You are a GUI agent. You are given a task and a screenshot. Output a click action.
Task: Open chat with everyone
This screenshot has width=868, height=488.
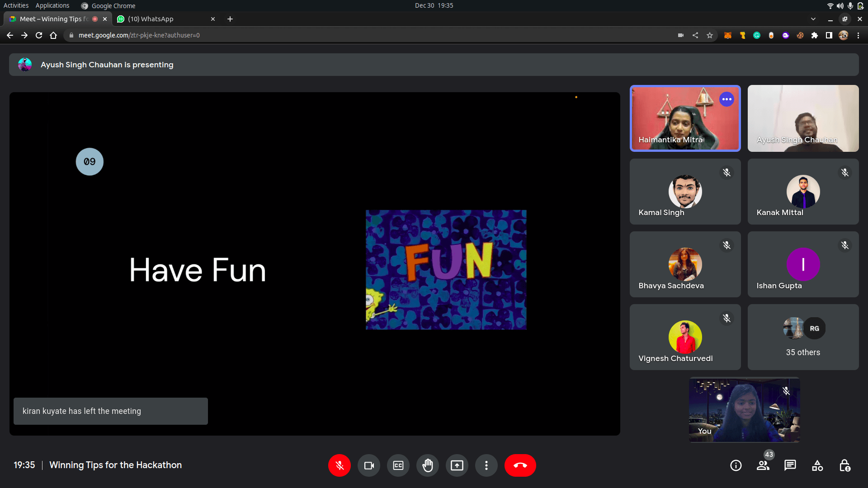tap(790, 465)
